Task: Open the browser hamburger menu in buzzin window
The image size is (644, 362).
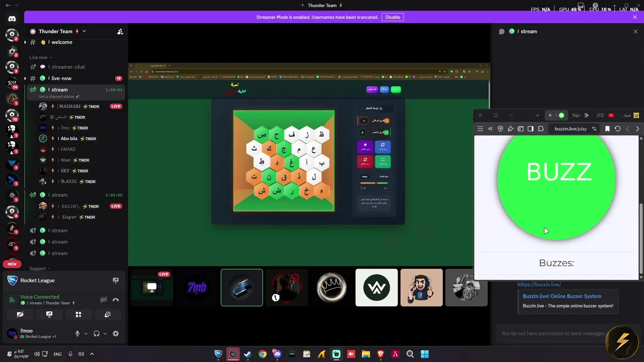Action: [x=480, y=129]
